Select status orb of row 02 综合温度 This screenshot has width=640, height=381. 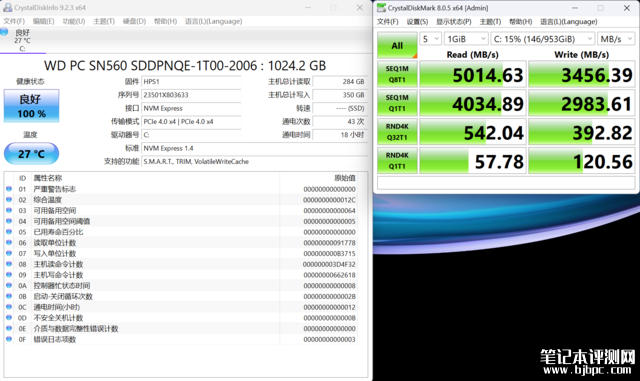pyautogui.click(x=9, y=199)
